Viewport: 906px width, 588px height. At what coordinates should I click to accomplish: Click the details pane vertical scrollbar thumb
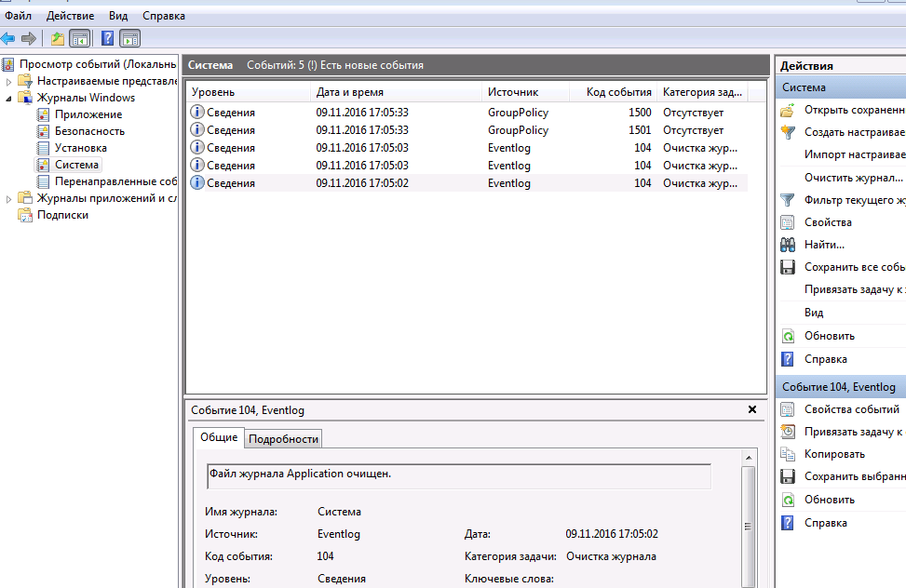(749, 527)
